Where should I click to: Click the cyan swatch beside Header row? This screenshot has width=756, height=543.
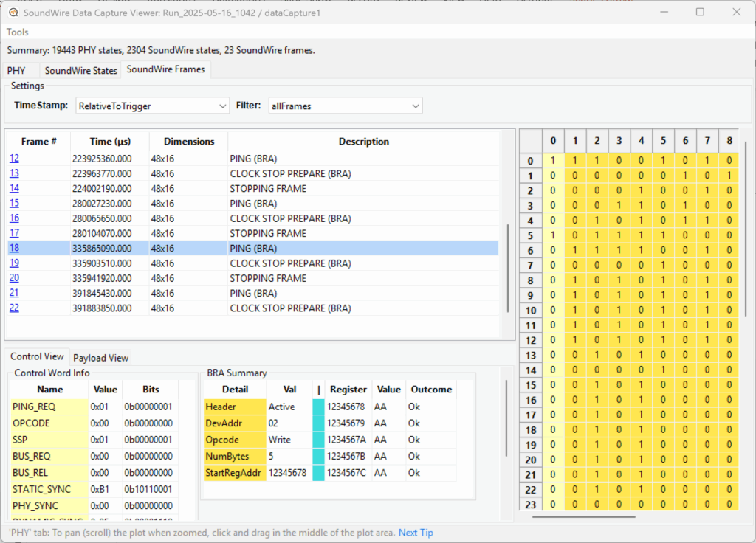(318, 407)
